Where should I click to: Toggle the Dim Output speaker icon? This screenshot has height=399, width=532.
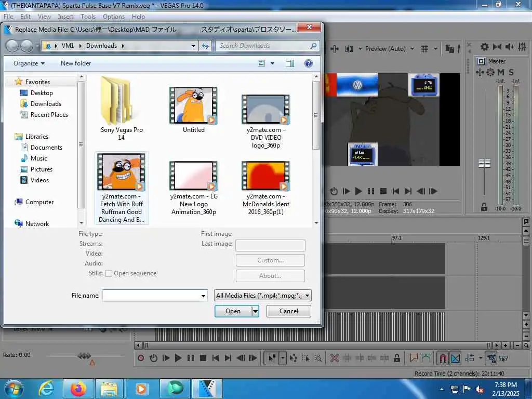point(509,47)
